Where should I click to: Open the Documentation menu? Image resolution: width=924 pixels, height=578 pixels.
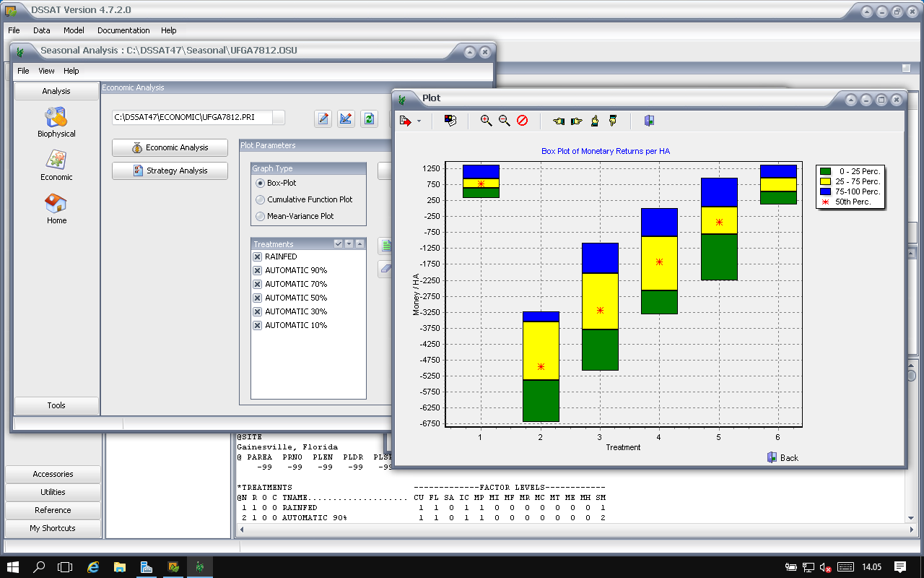point(123,30)
